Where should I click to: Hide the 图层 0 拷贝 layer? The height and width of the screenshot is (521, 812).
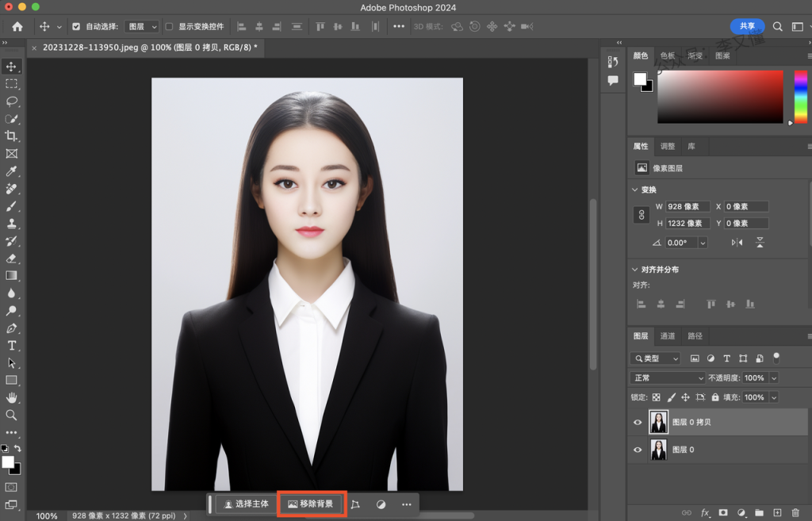[638, 423]
